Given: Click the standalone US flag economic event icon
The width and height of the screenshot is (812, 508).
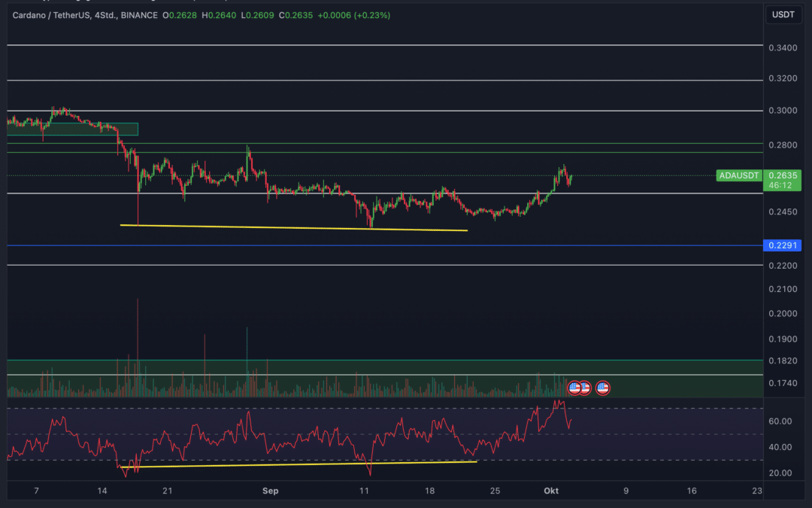Looking at the screenshot, I should coord(602,388).
